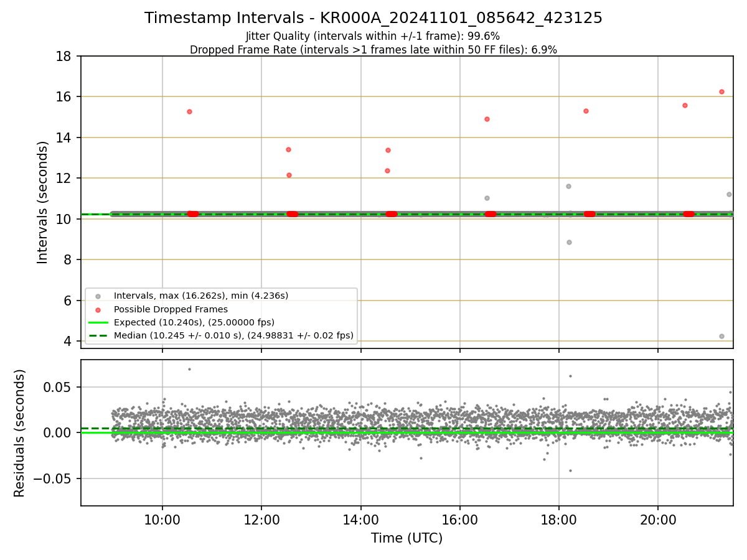Click the 16 tick on intervals axis

63,96
